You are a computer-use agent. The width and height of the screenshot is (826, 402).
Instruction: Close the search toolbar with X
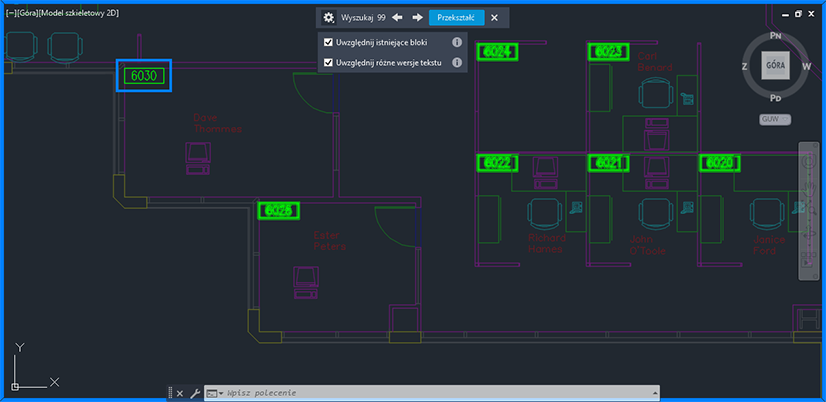point(494,18)
